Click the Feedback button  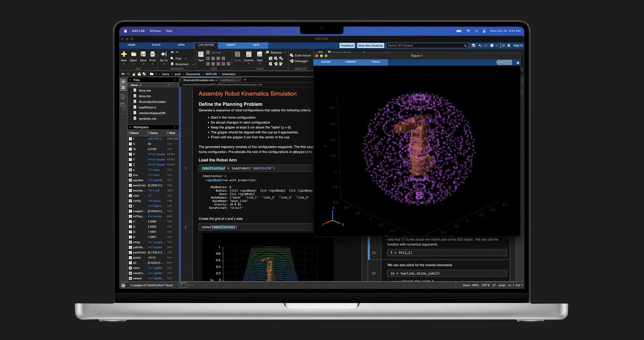coord(347,45)
